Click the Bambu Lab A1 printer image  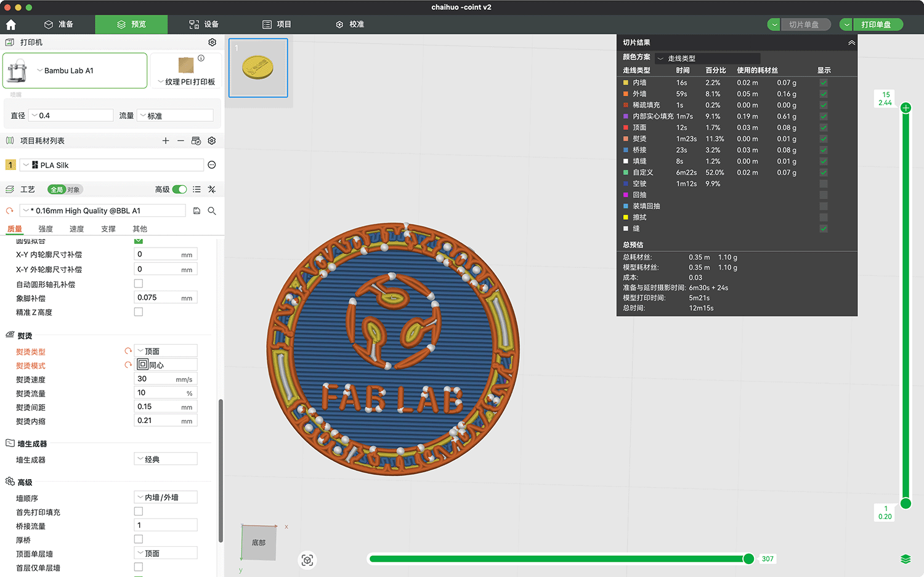pyautogui.click(x=17, y=71)
